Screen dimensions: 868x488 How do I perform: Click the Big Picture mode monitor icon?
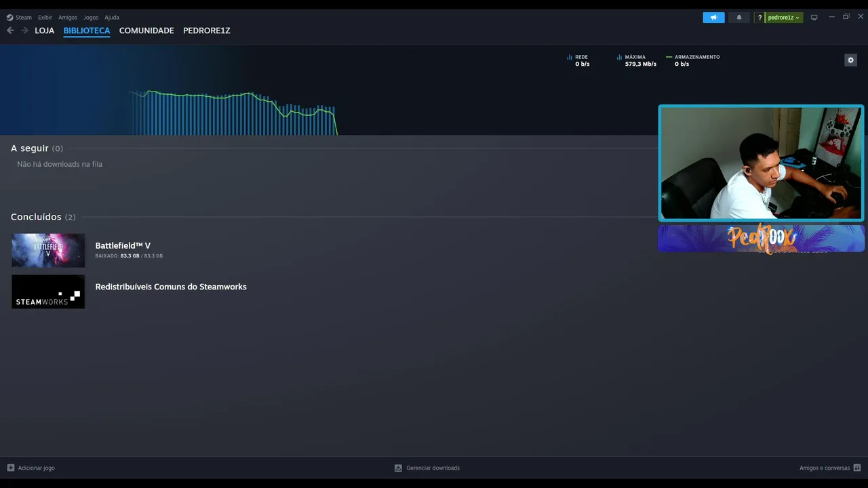point(814,18)
